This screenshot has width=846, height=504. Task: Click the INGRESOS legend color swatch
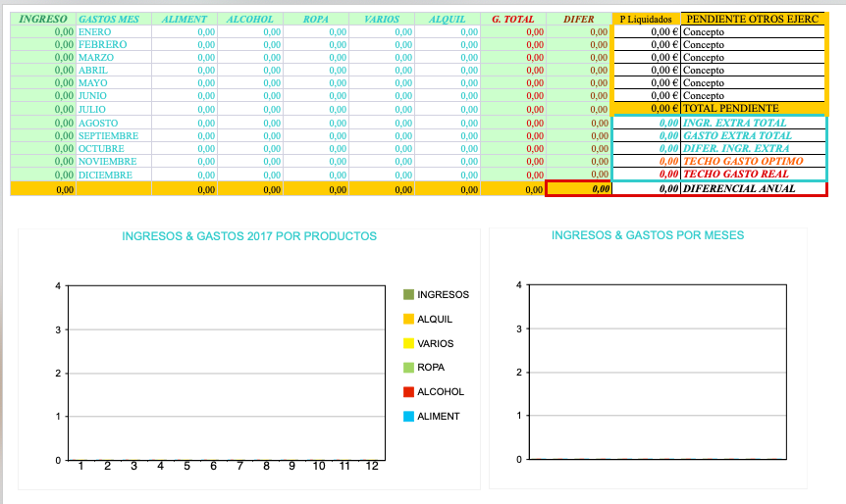point(408,295)
